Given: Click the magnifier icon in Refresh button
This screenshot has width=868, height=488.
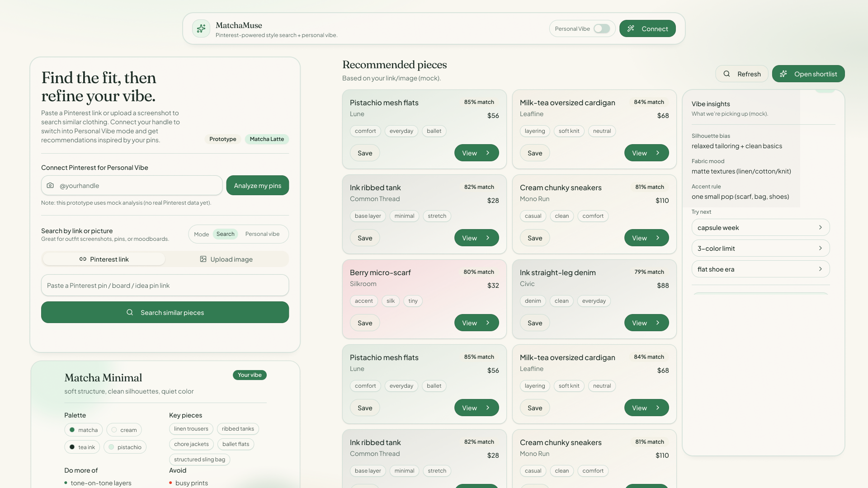Looking at the screenshot, I should pyautogui.click(x=726, y=74).
